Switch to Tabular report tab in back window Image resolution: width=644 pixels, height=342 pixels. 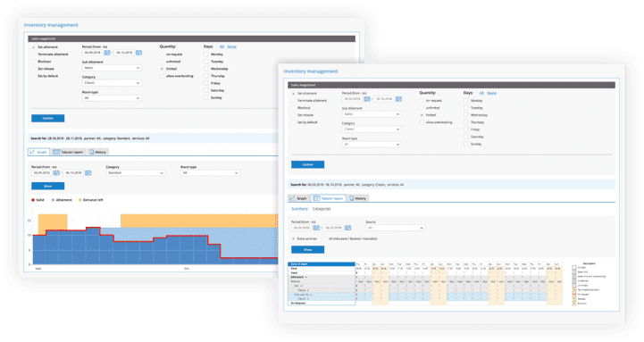[69, 152]
